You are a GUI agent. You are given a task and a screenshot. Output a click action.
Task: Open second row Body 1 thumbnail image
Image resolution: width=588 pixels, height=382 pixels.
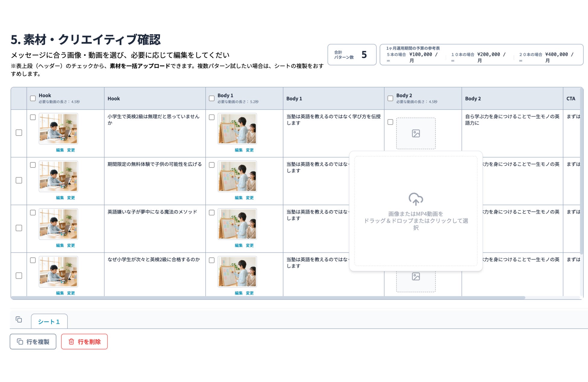point(237,176)
